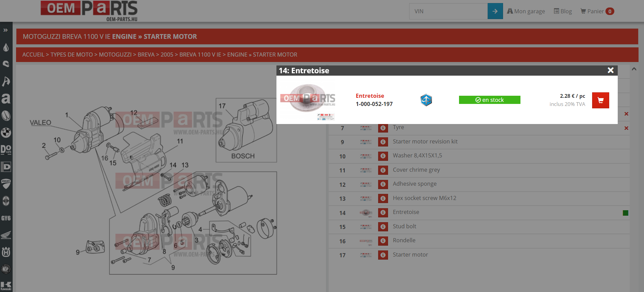Open BREVA breadcrumb link
Screen dimensions: 644x292
point(146,55)
